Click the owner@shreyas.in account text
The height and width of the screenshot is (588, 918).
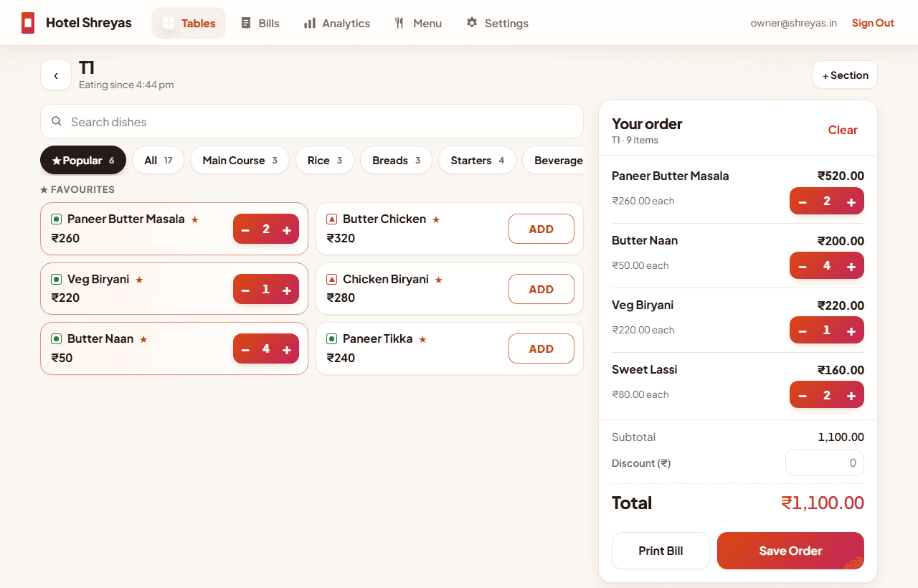(x=794, y=23)
